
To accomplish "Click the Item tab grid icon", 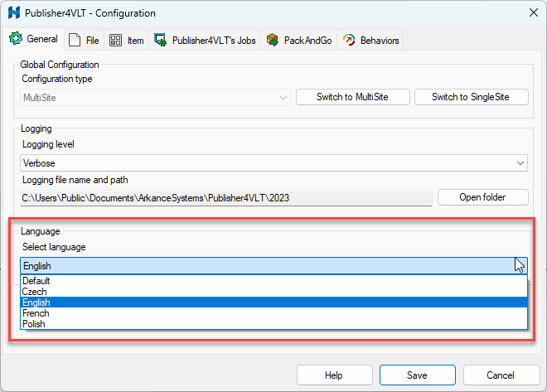I will 116,40.
